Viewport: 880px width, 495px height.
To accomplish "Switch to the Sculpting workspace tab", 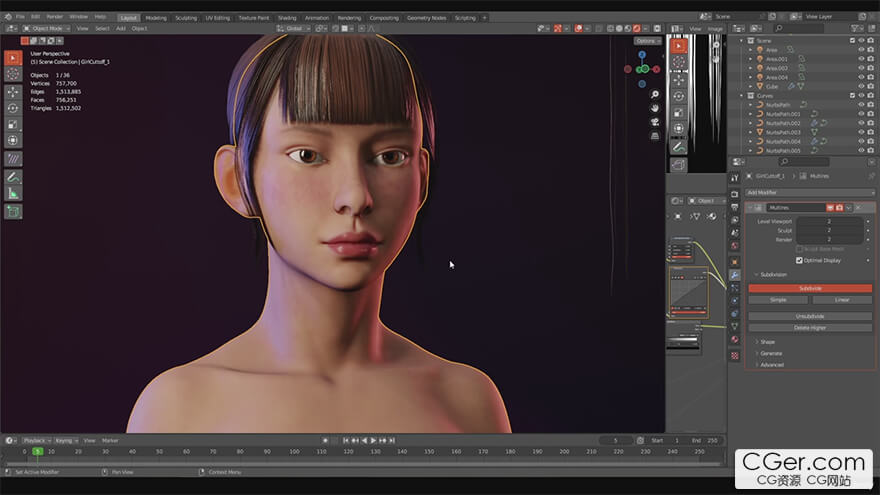I will click(x=186, y=18).
